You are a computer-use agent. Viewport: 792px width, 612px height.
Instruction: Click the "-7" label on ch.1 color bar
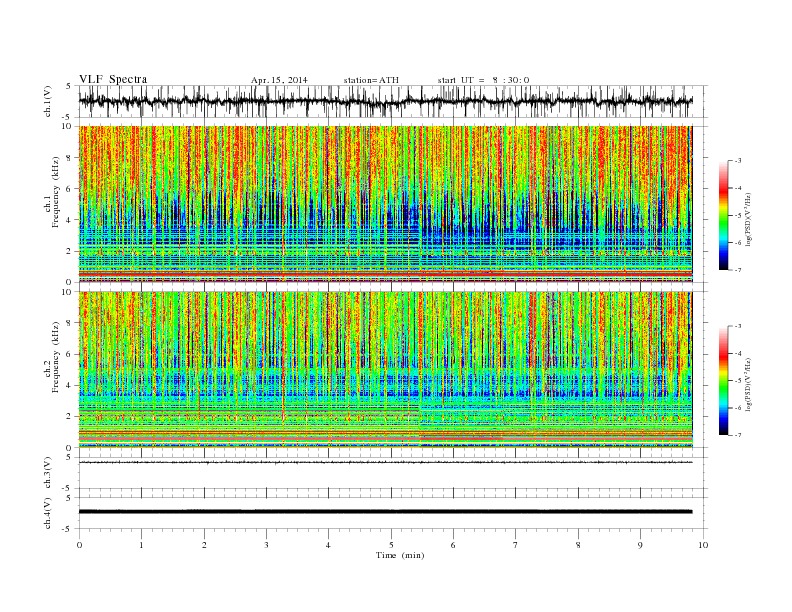point(738,270)
